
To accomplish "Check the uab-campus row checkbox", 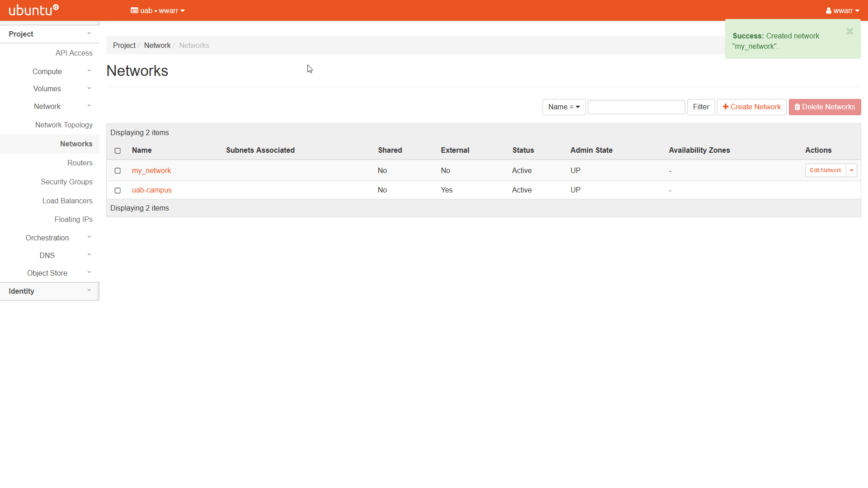I will 118,190.
